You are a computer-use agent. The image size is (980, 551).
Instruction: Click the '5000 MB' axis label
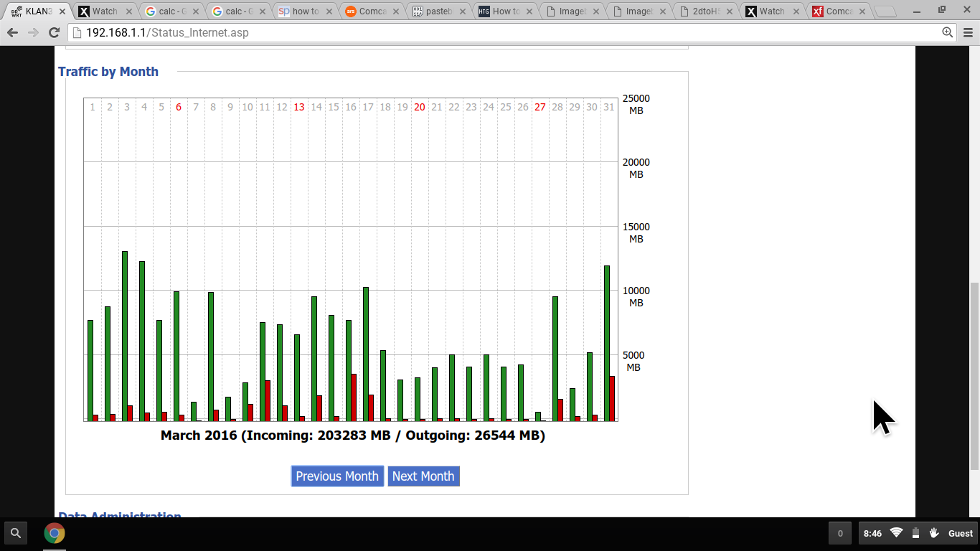pyautogui.click(x=633, y=362)
